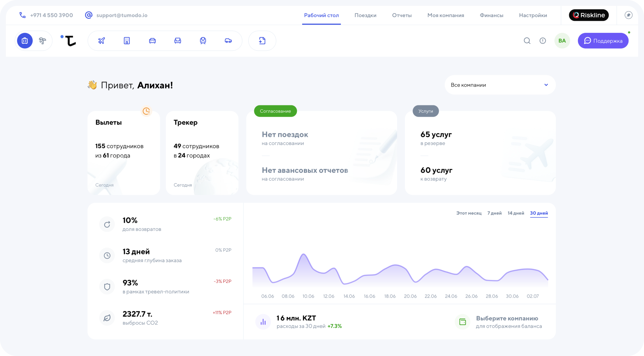Open the Моя компания tab
The width and height of the screenshot is (644, 356).
(x=446, y=15)
